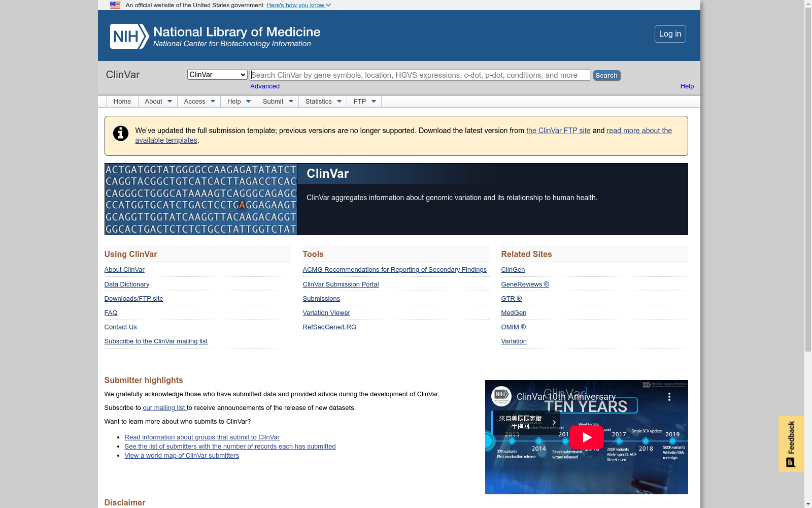Open Data Dictionary link
812x508 pixels.
click(x=127, y=284)
